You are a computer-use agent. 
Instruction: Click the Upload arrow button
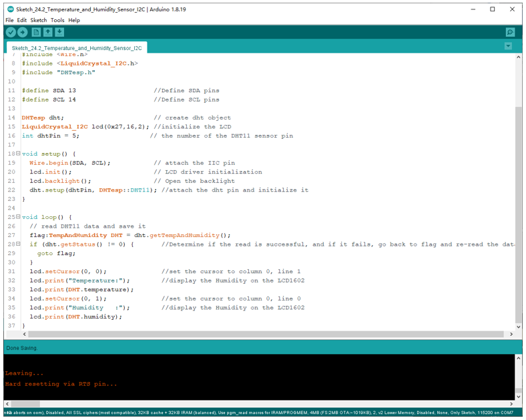23,32
